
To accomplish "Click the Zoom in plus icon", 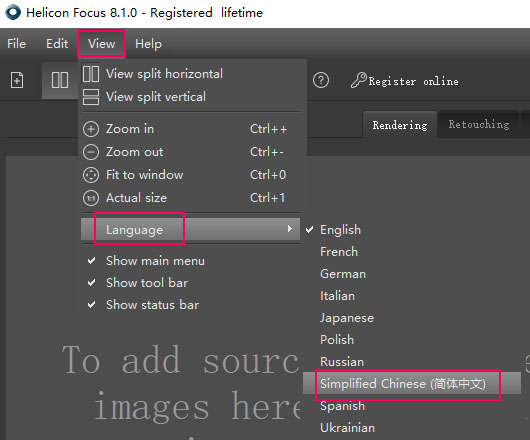I will [91, 129].
